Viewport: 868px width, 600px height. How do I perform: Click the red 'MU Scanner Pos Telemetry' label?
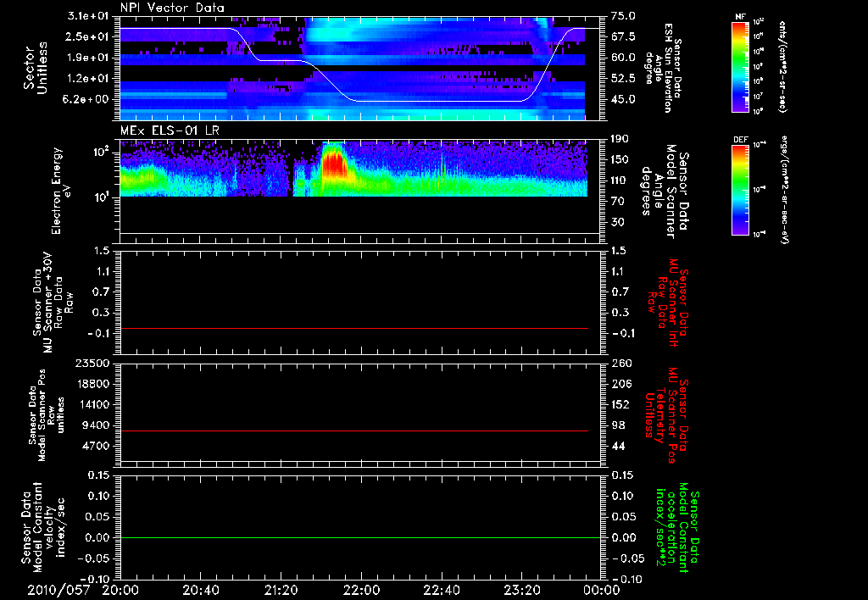coord(666,415)
